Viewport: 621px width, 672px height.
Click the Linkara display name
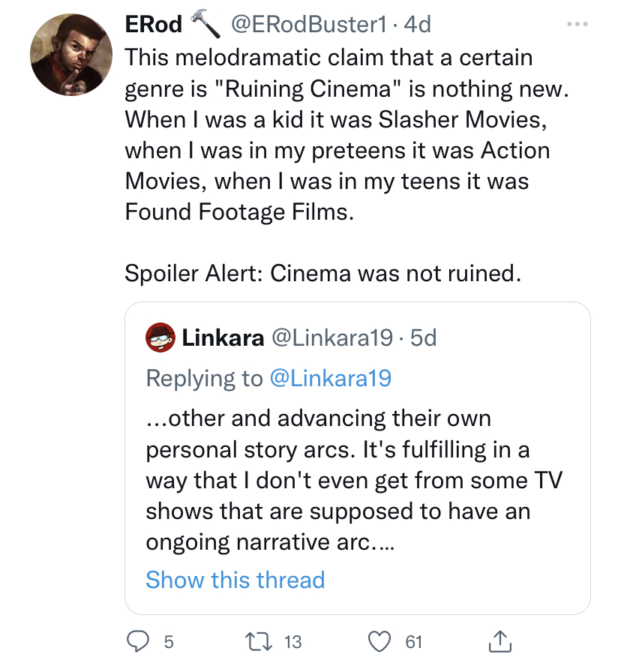click(223, 337)
